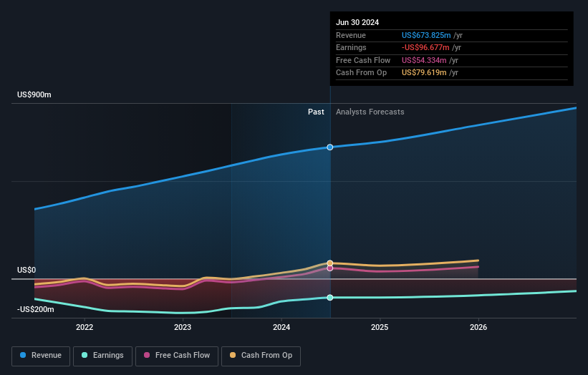588x375 pixels.
Task: Click the US$900m y-axis label
Action: coord(34,94)
